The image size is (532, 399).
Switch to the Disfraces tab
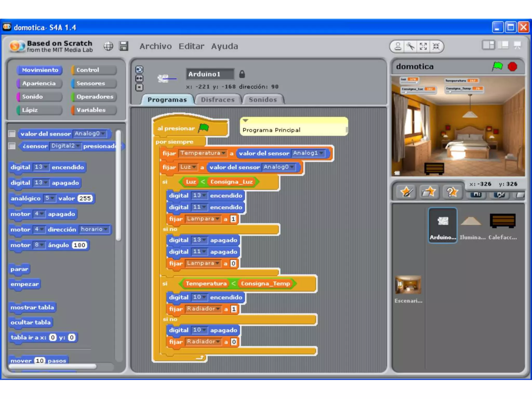(x=218, y=100)
